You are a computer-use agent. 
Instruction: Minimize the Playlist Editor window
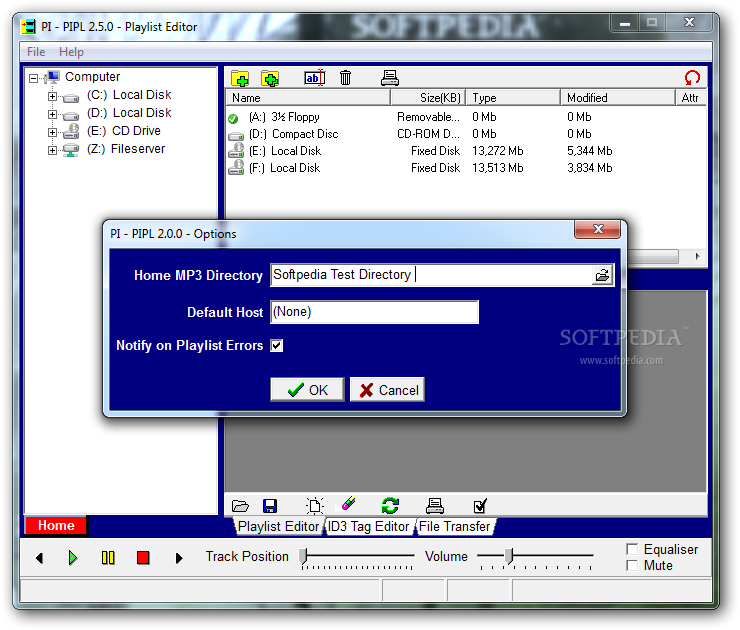(x=625, y=23)
